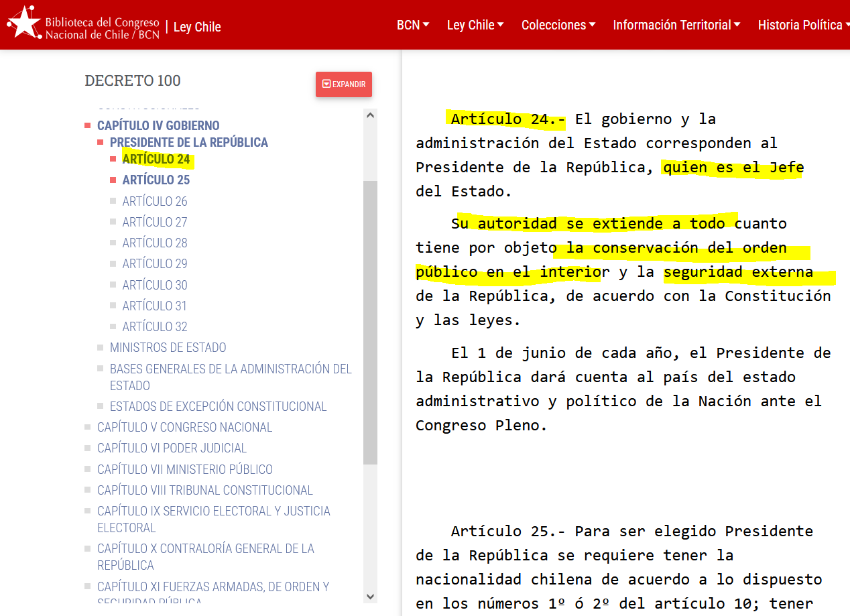Click the index panel scrollbar thumb

[370, 322]
